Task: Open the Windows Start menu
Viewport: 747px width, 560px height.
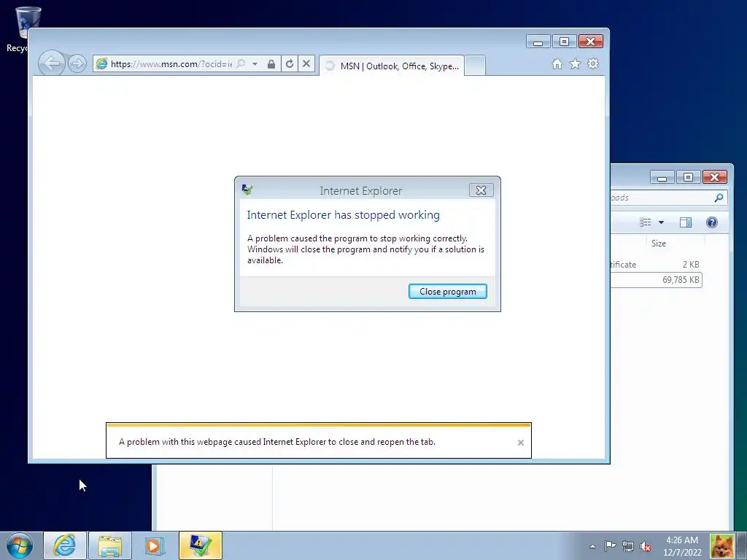Action: click(20, 545)
